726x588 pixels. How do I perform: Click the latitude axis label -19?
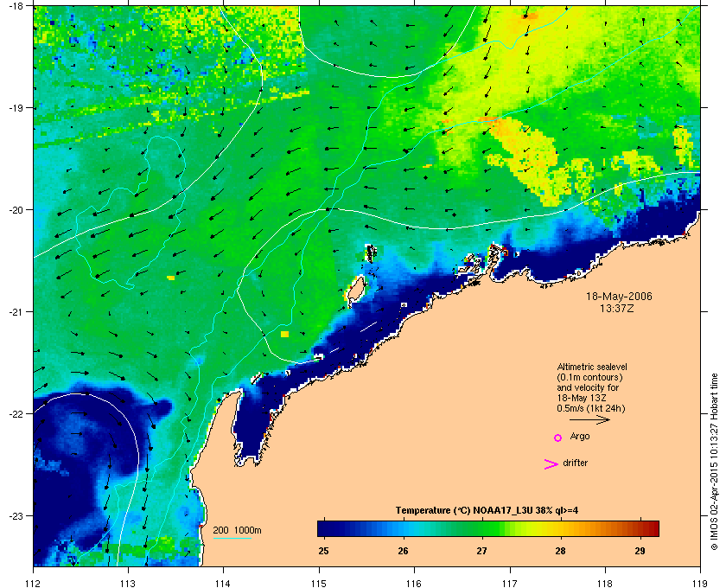coord(16,107)
